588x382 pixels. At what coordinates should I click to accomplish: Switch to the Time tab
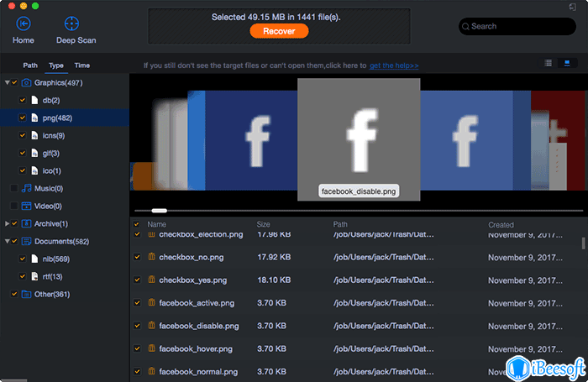coord(81,65)
